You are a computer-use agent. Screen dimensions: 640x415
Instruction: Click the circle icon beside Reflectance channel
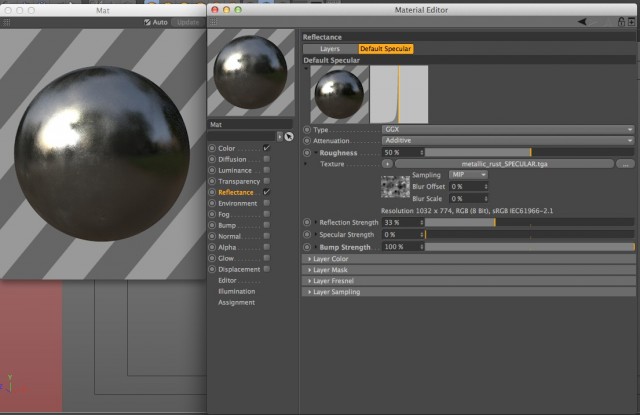click(x=212, y=192)
